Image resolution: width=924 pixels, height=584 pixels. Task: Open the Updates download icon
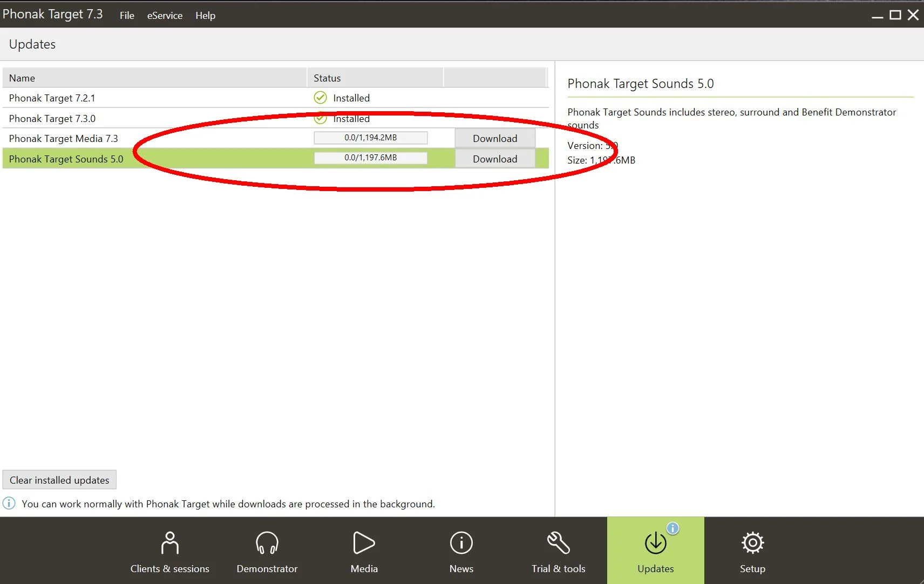point(655,543)
